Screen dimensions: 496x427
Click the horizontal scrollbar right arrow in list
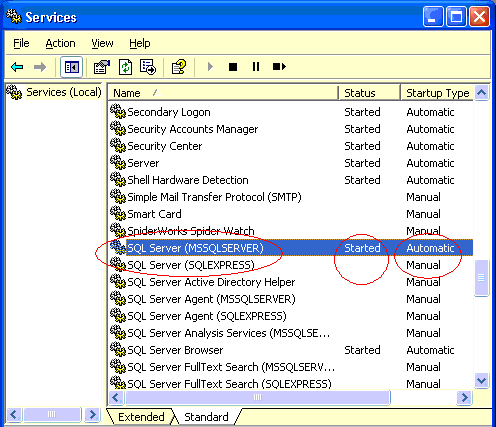(x=464, y=397)
